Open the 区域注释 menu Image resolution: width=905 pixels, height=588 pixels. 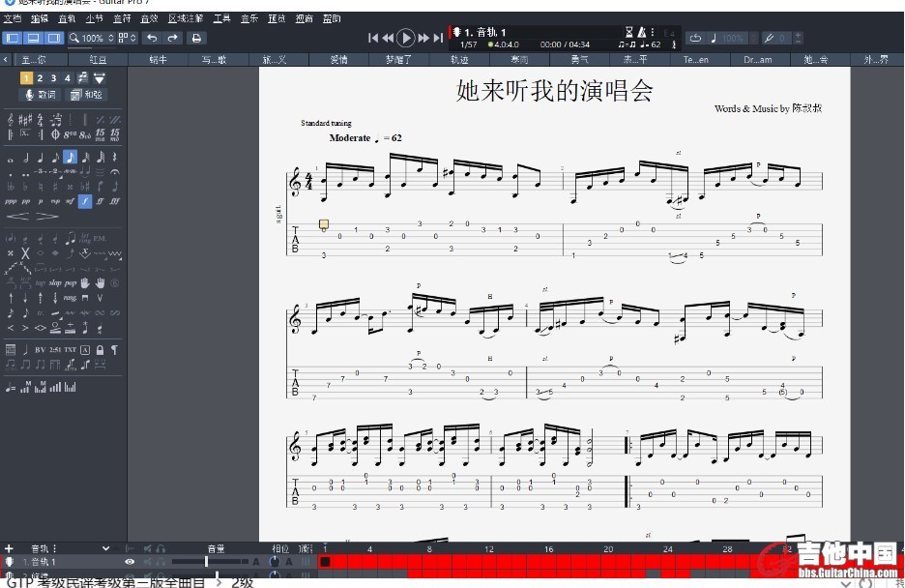pos(186,19)
